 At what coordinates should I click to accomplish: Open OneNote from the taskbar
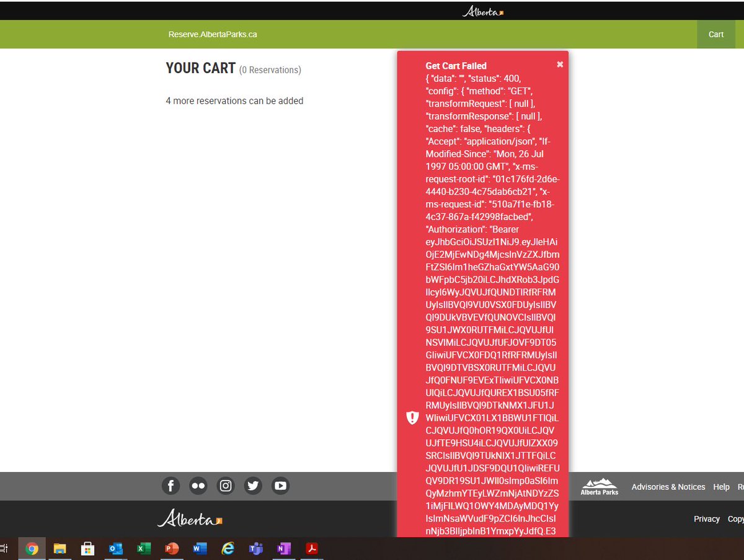coord(284,548)
